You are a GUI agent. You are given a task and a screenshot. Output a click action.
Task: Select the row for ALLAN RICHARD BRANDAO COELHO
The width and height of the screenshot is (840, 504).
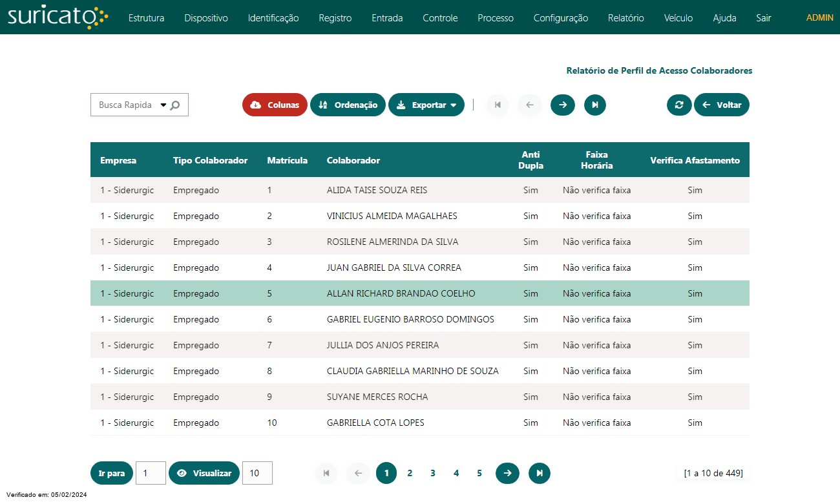(401, 293)
